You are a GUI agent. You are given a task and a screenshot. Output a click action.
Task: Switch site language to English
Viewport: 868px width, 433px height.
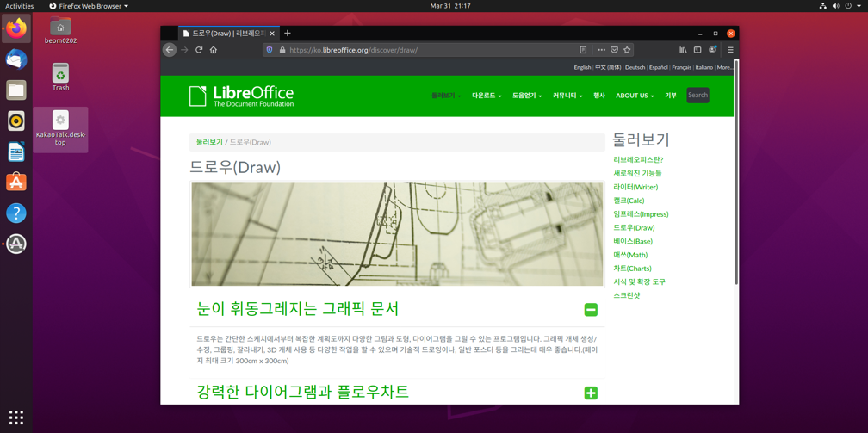pyautogui.click(x=582, y=67)
